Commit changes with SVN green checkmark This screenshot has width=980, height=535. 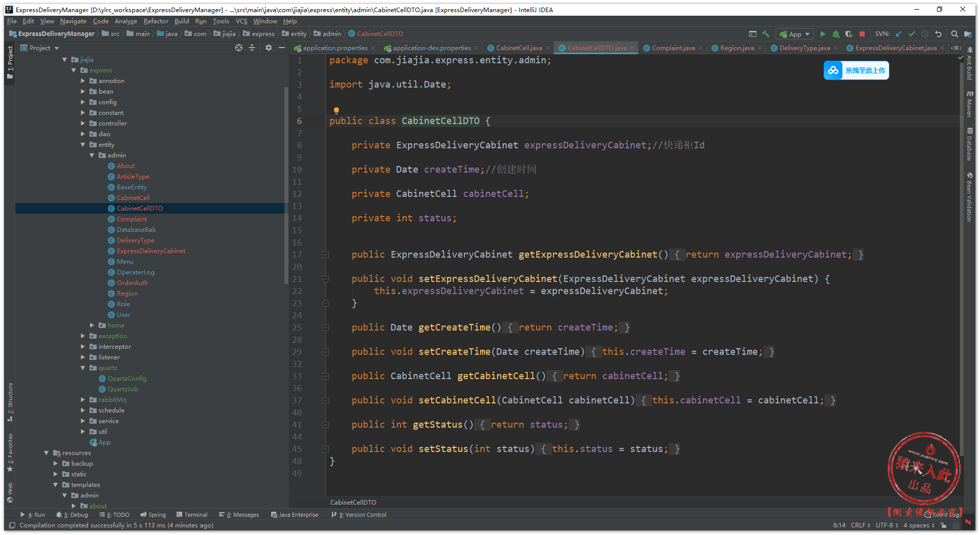click(x=912, y=34)
